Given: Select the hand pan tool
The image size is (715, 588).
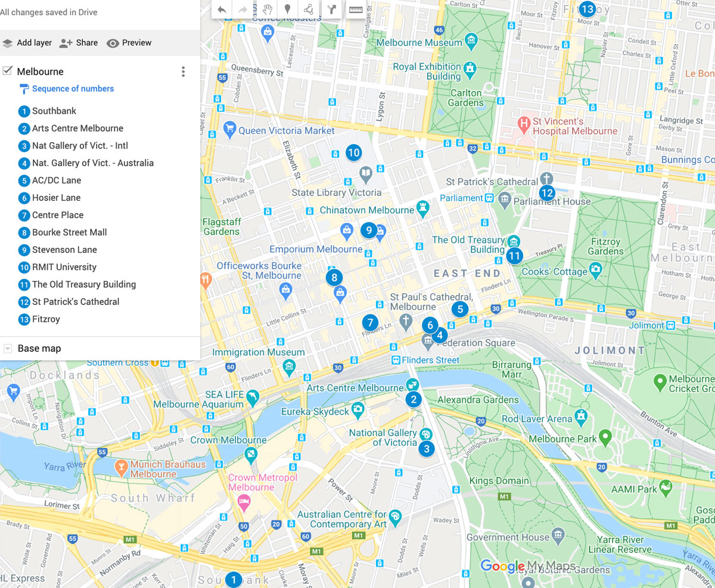Looking at the screenshot, I should coord(268,9).
